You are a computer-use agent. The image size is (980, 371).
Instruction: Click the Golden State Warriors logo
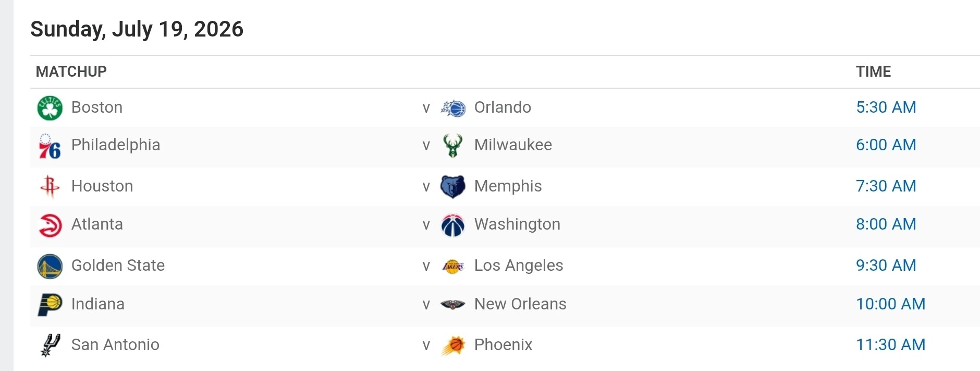pos(50,266)
